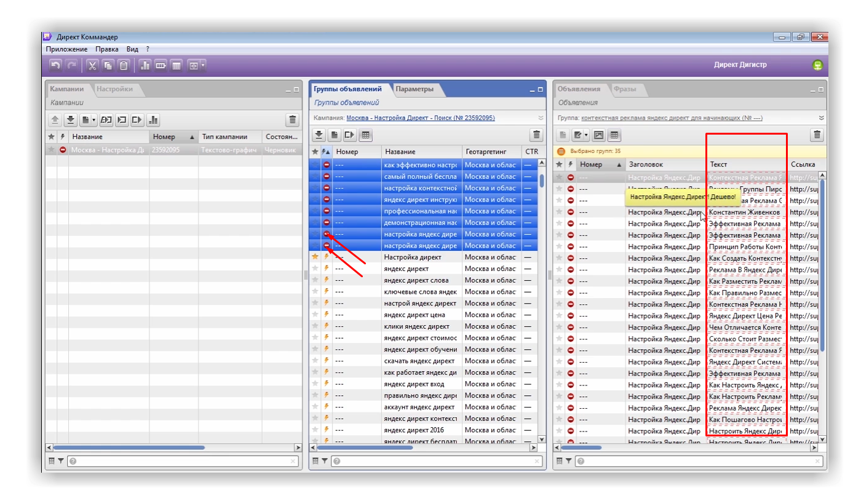Click the Copy icon in main toolbar
This screenshot has width=861, height=504.
(x=108, y=65)
